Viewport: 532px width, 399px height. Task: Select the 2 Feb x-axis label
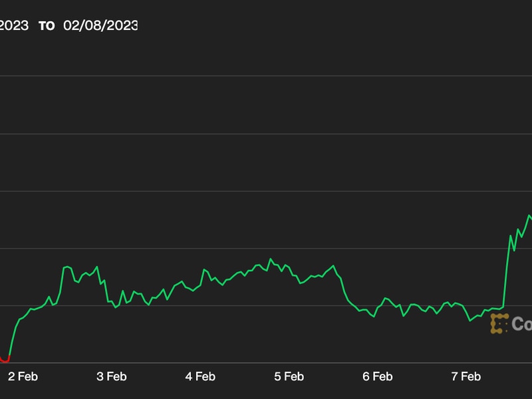[x=23, y=376]
